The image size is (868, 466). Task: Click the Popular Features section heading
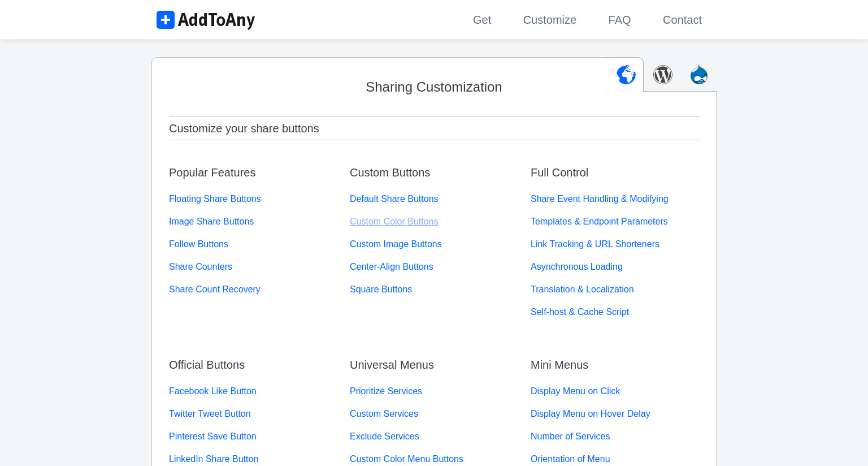(212, 172)
